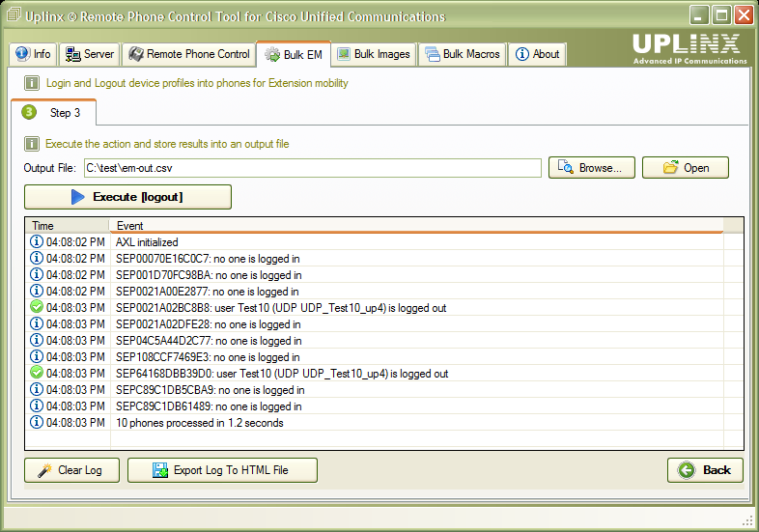759x532 pixels.
Task: Click the stacked windows icon on Bulk Macros
Action: click(433, 54)
